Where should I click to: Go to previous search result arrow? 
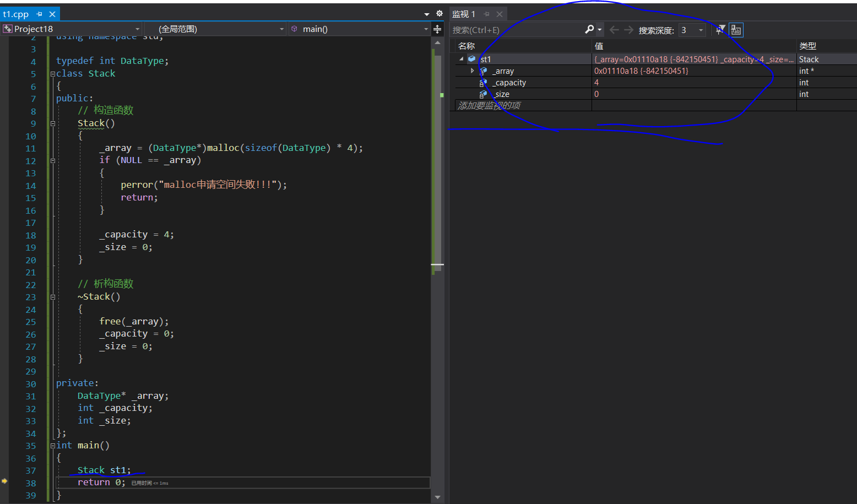point(614,30)
